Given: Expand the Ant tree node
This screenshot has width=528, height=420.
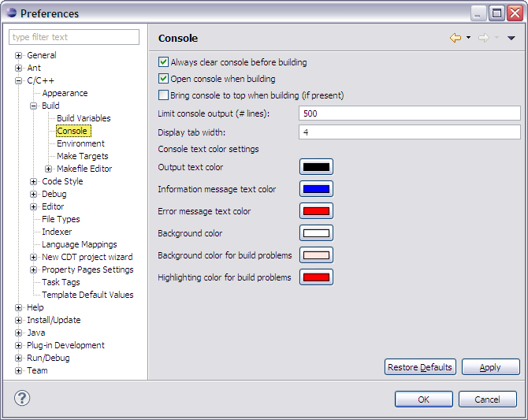Looking at the screenshot, I should coord(19,68).
